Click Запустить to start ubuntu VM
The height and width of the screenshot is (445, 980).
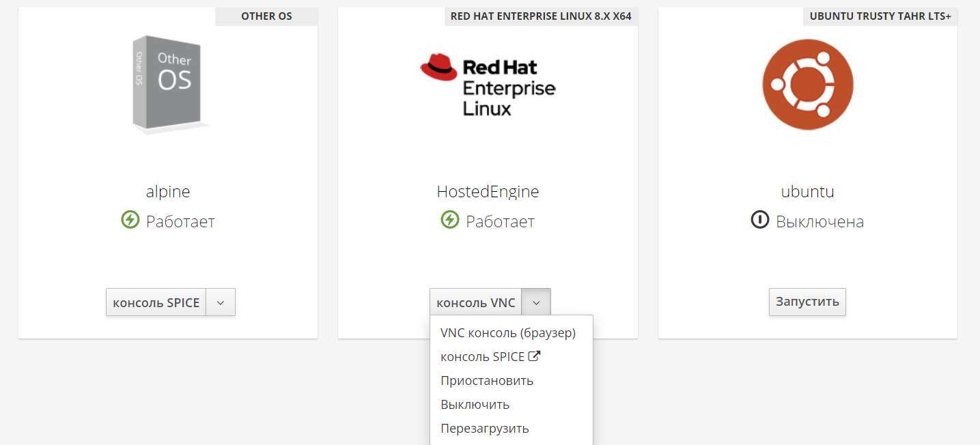pyautogui.click(x=807, y=302)
